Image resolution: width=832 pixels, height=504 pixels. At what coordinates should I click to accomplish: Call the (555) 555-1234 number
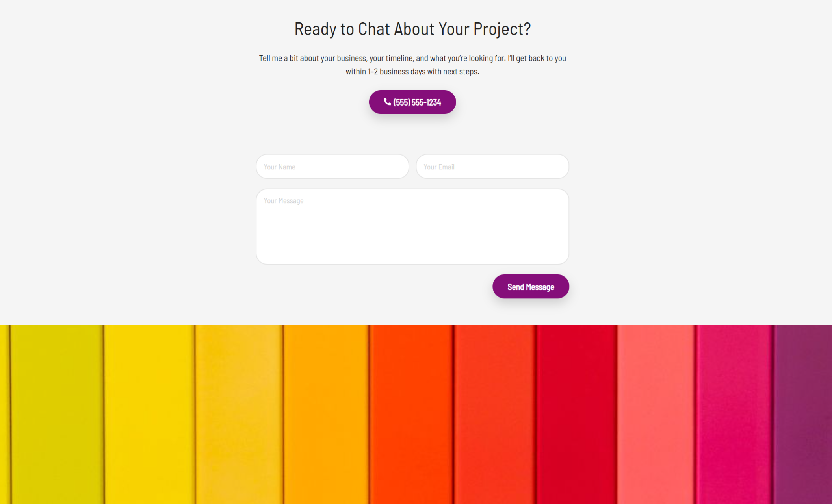coord(412,102)
